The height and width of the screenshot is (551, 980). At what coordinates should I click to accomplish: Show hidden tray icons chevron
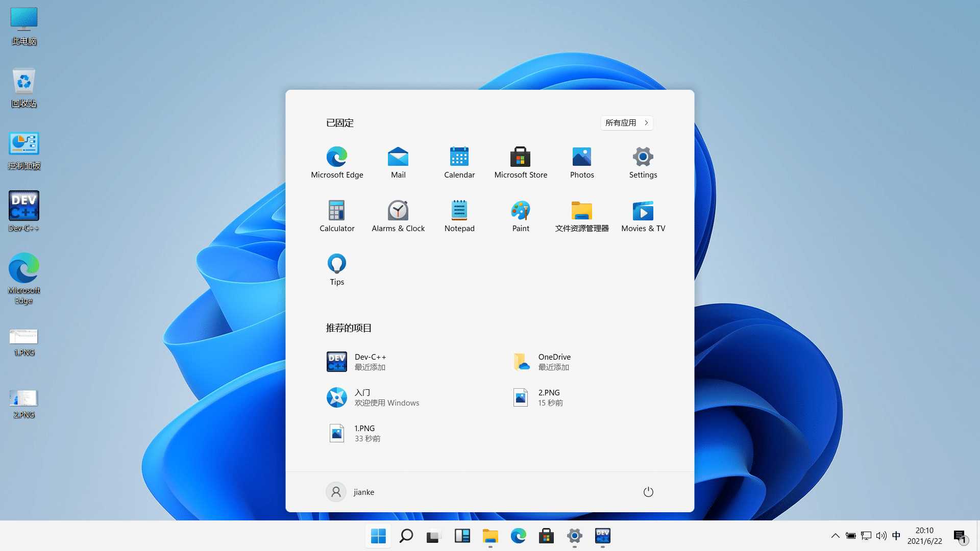835,536
